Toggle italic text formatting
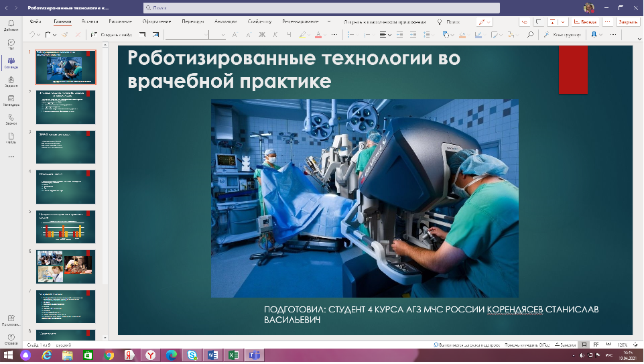This screenshot has width=644, height=364. tap(275, 35)
